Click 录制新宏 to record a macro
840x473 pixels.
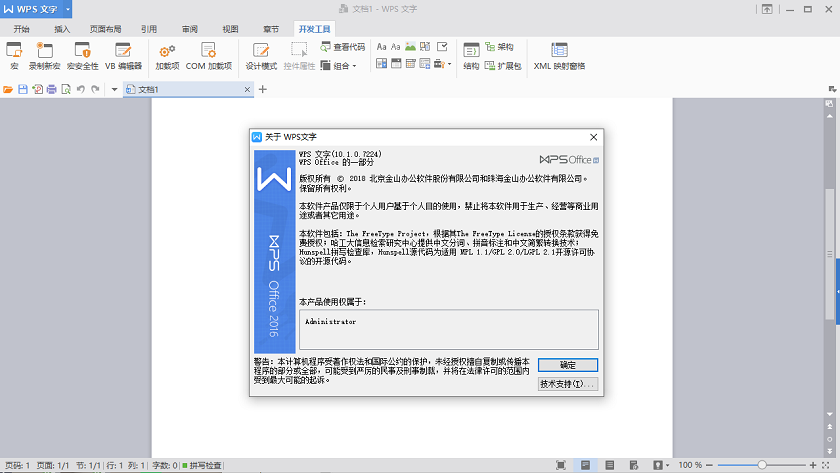click(x=44, y=56)
